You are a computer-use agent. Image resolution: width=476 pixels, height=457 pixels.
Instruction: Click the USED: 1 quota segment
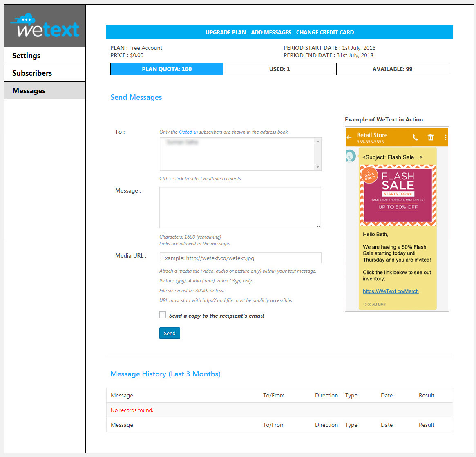279,69
